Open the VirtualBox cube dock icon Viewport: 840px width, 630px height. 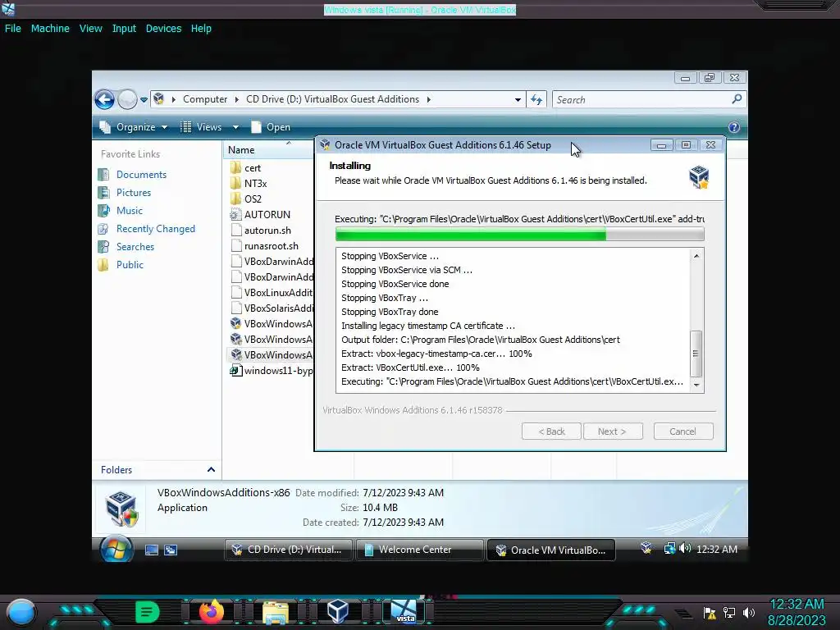pos(337,611)
